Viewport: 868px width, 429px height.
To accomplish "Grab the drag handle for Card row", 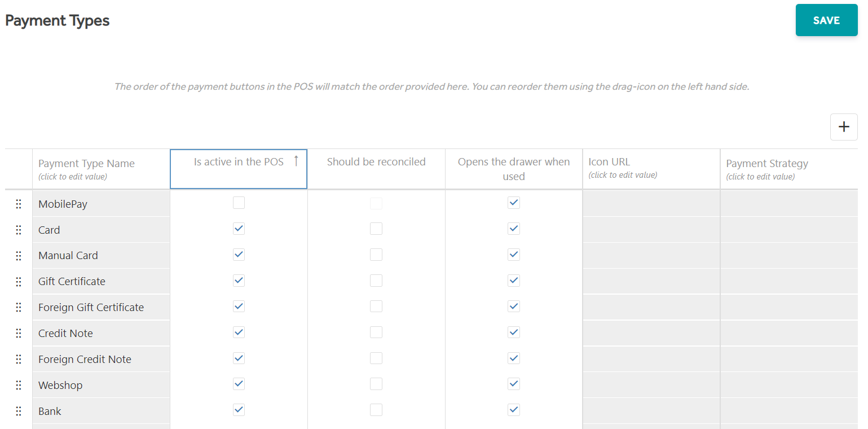I will click(19, 230).
